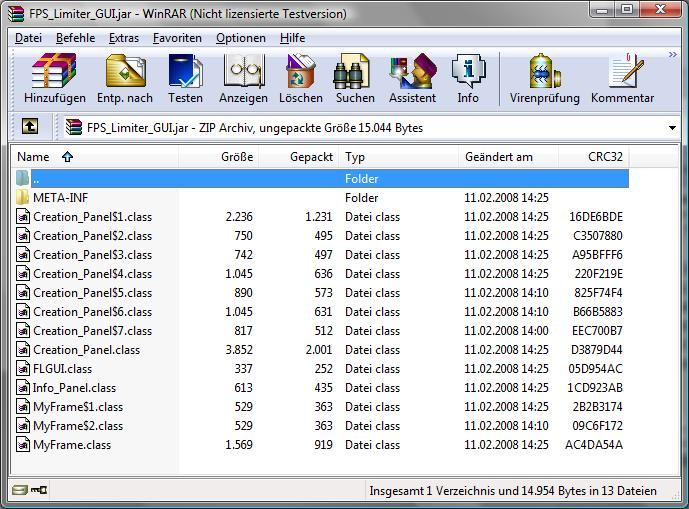This screenshot has width=689, height=509.
Task: Open the Extras menu
Action: point(124,38)
